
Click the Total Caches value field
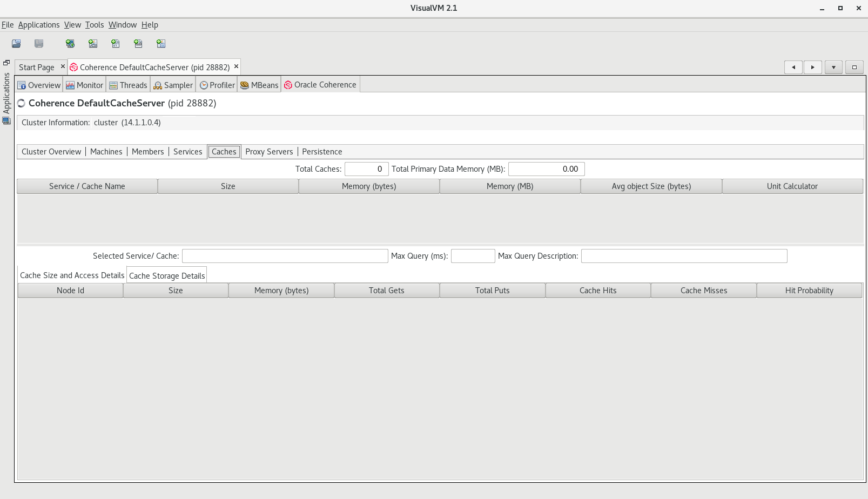tap(367, 169)
